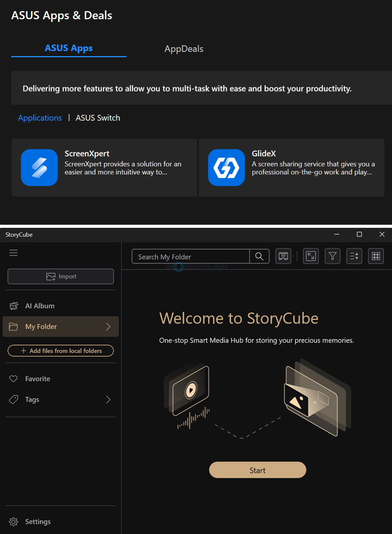Click the GlideX description text

click(313, 168)
